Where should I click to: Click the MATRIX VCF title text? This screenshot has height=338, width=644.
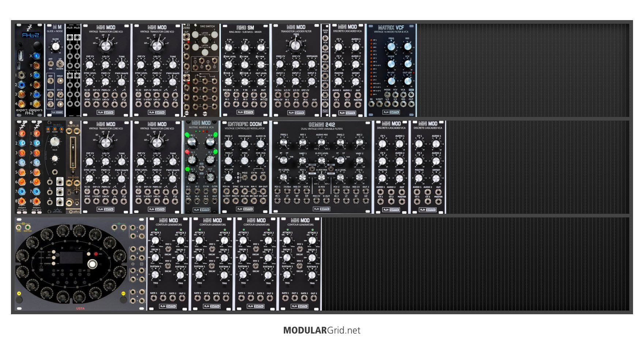pos(391,28)
